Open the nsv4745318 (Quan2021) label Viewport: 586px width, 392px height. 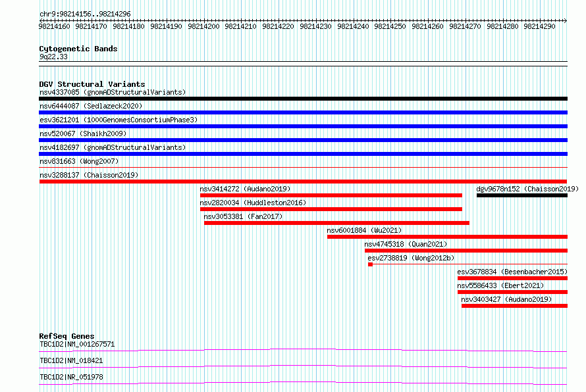[x=406, y=244]
